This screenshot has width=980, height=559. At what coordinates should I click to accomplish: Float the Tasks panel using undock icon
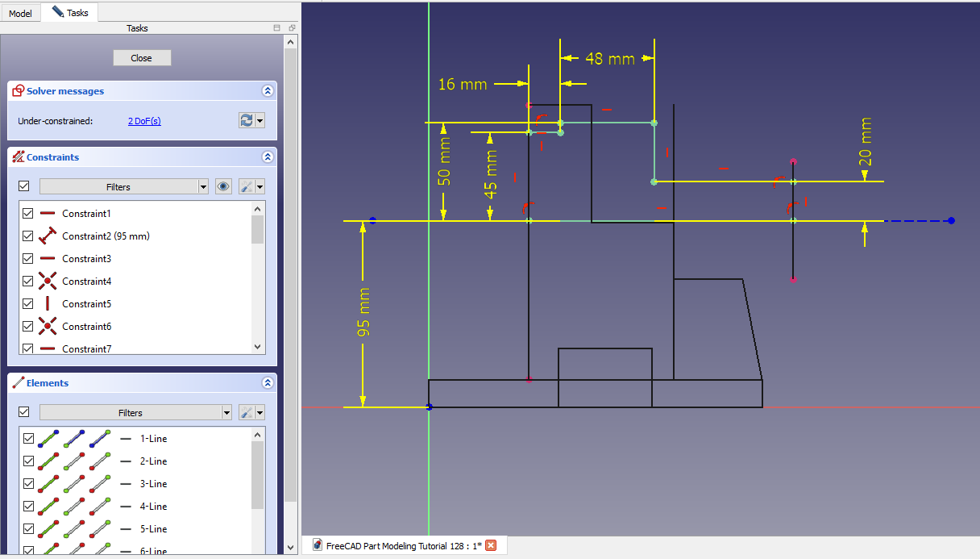(x=291, y=27)
